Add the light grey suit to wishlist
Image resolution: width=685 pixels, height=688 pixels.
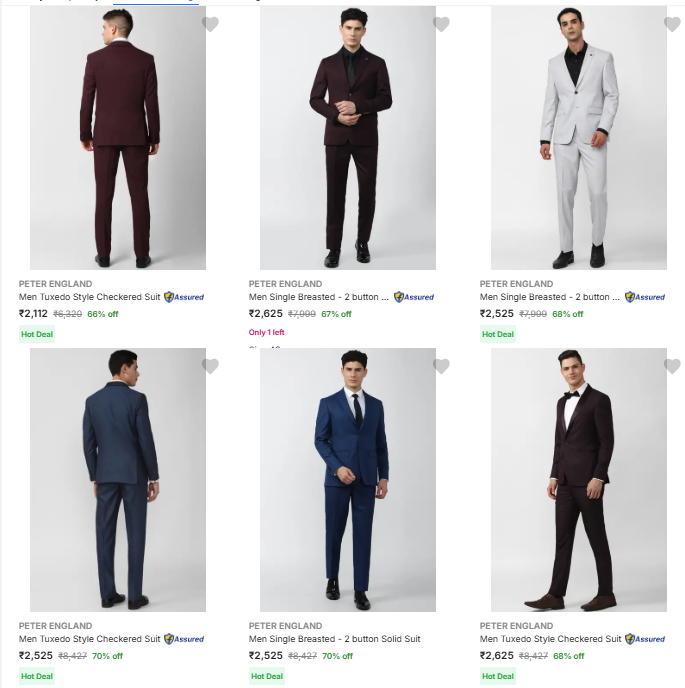pyautogui.click(x=672, y=24)
